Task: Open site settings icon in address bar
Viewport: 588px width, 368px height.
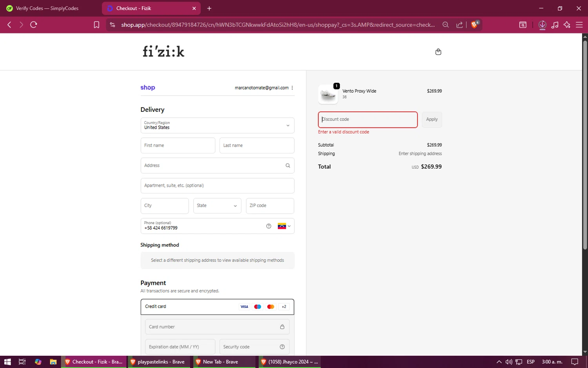Action: [x=113, y=25]
